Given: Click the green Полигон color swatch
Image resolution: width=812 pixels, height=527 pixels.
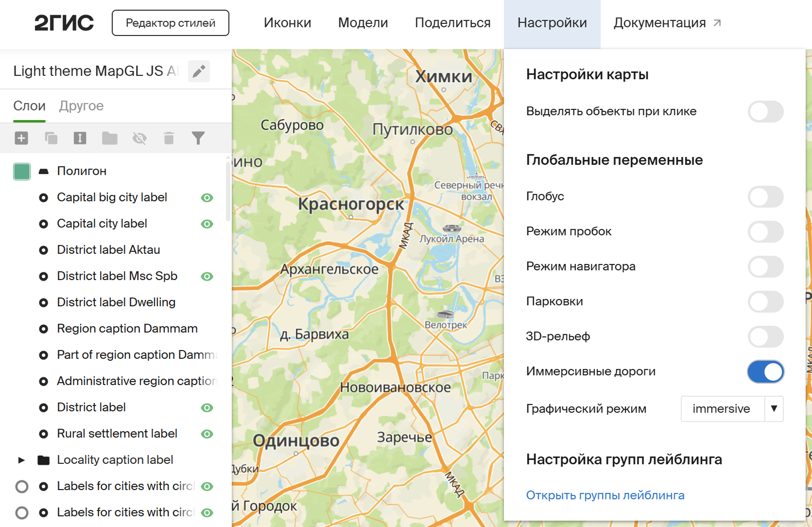Looking at the screenshot, I should point(22,171).
